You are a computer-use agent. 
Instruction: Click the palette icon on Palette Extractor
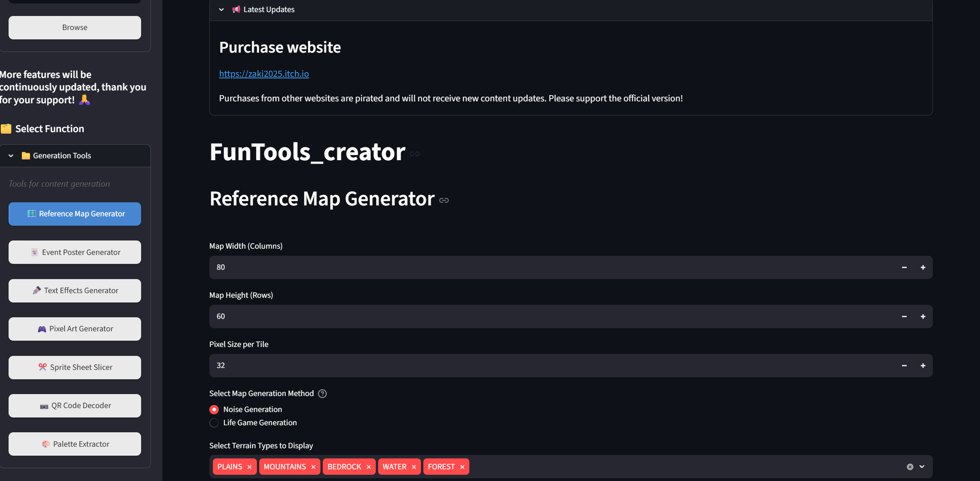coord(46,444)
